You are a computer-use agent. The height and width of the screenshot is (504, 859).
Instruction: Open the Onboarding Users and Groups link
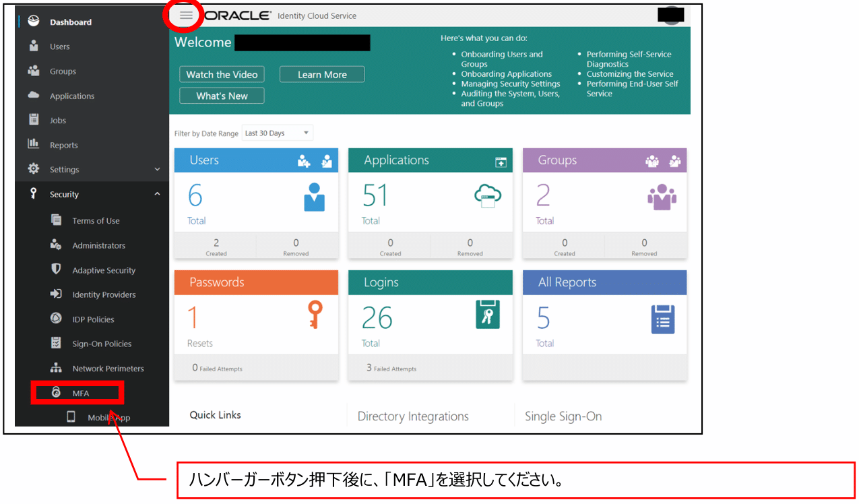coord(502,59)
